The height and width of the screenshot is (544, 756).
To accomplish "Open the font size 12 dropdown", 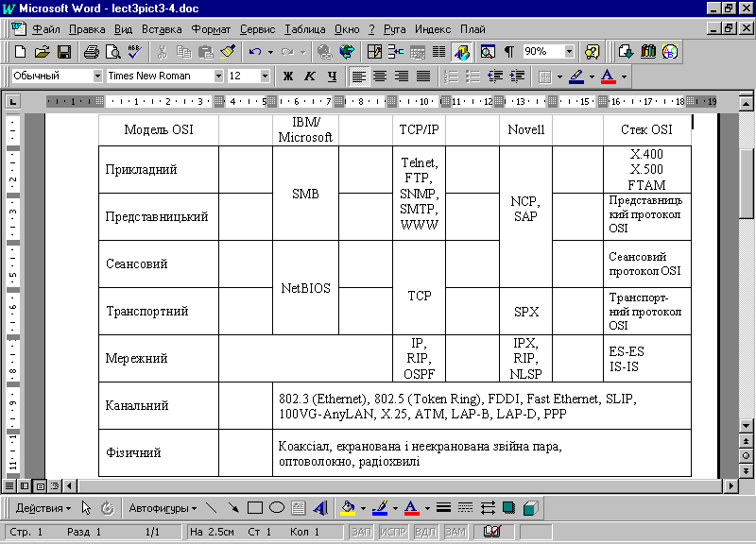I will (x=265, y=76).
